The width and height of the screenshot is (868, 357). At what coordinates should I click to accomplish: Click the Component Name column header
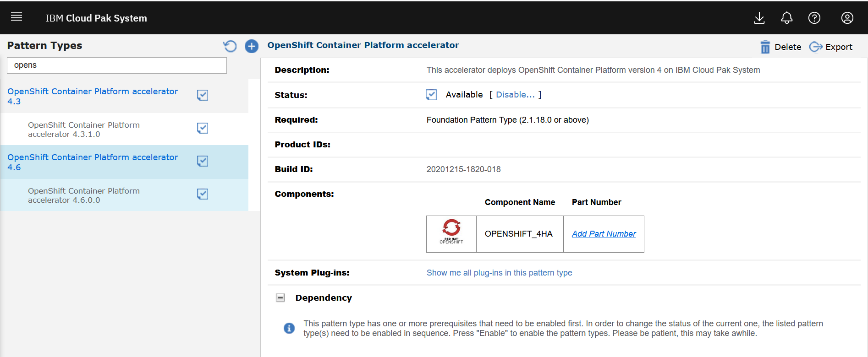point(520,202)
